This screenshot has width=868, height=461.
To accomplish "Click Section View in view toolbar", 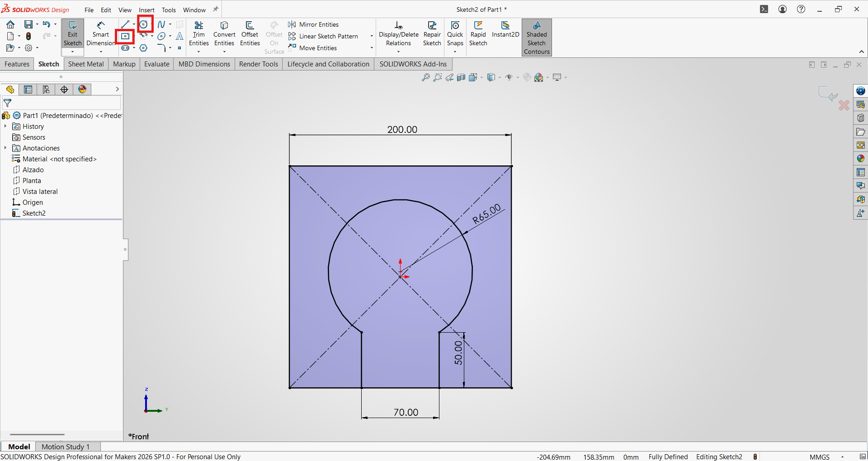I will click(x=461, y=78).
